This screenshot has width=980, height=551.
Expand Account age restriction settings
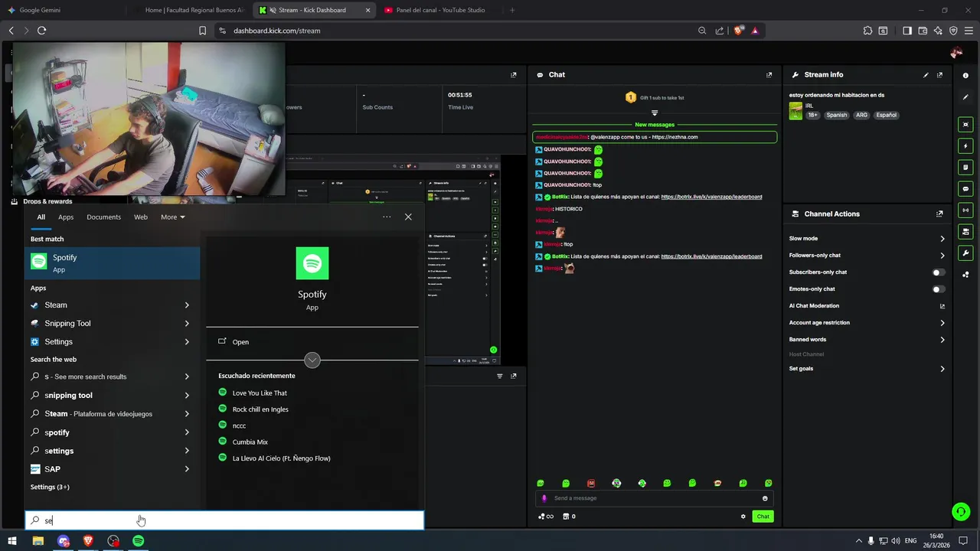[942, 323]
